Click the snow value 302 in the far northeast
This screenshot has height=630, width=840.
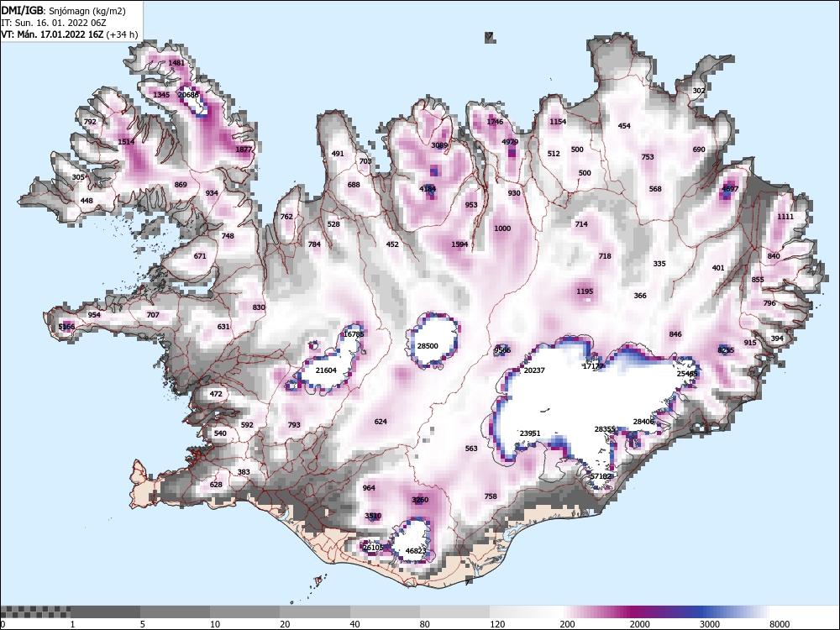(x=699, y=91)
